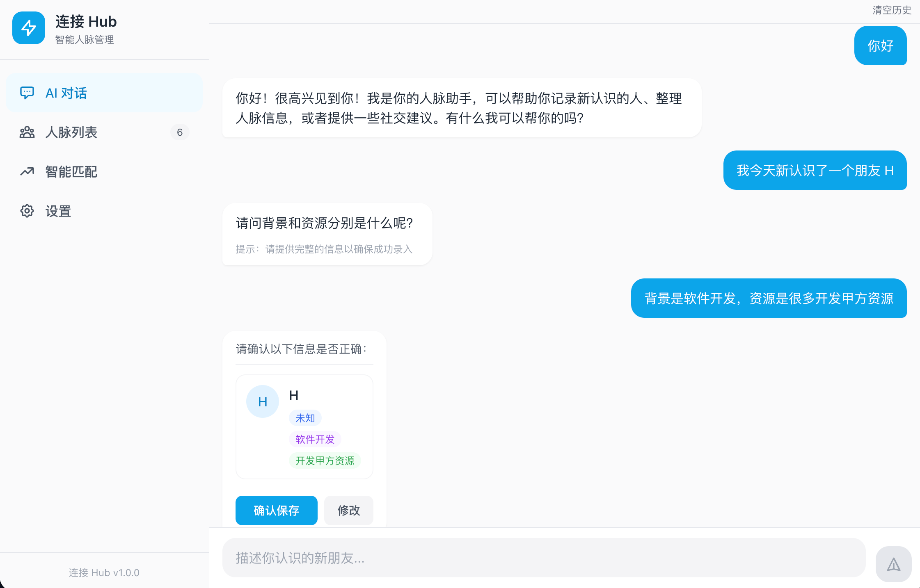Switch to the 智能匹配 section
This screenshot has height=588, width=920.
(71, 171)
